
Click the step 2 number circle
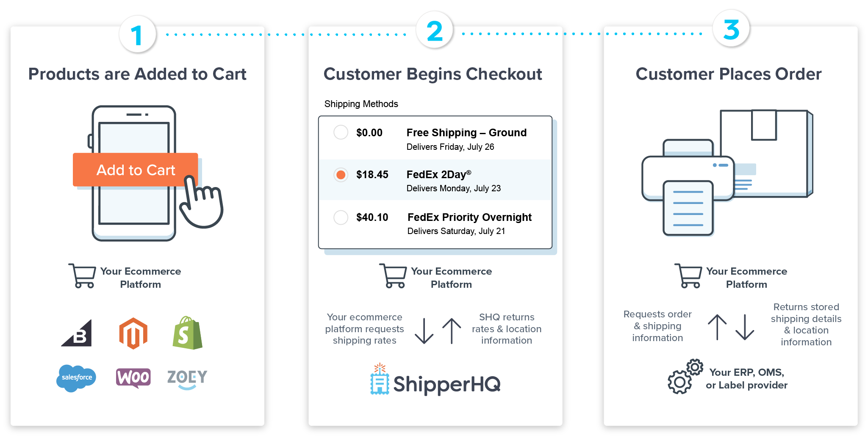(435, 31)
